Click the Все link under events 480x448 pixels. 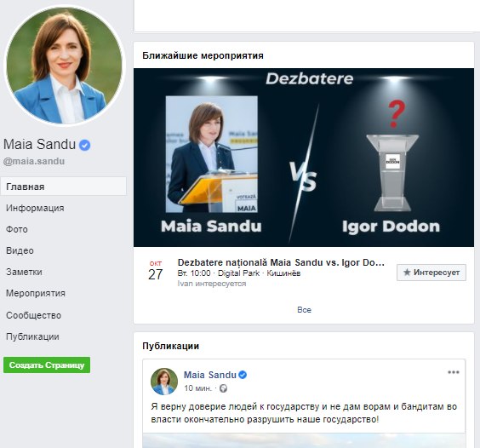pos(304,310)
